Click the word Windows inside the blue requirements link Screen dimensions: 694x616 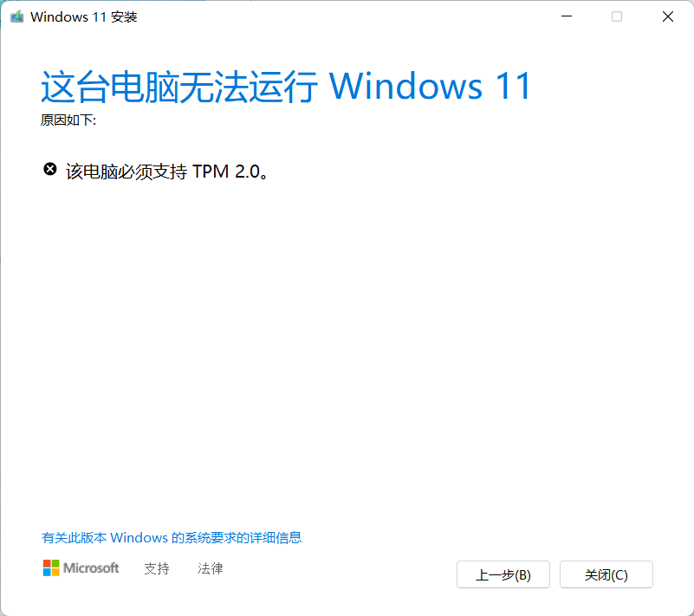coord(139,538)
